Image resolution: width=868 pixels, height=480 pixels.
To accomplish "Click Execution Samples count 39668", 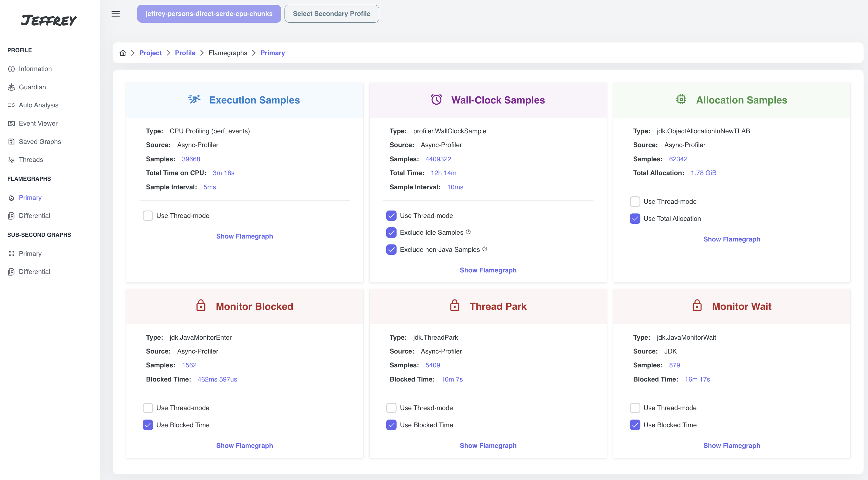I will pos(191,159).
